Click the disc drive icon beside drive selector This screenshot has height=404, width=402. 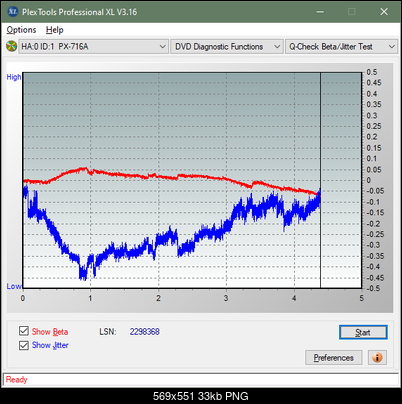pyautogui.click(x=11, y=46)
